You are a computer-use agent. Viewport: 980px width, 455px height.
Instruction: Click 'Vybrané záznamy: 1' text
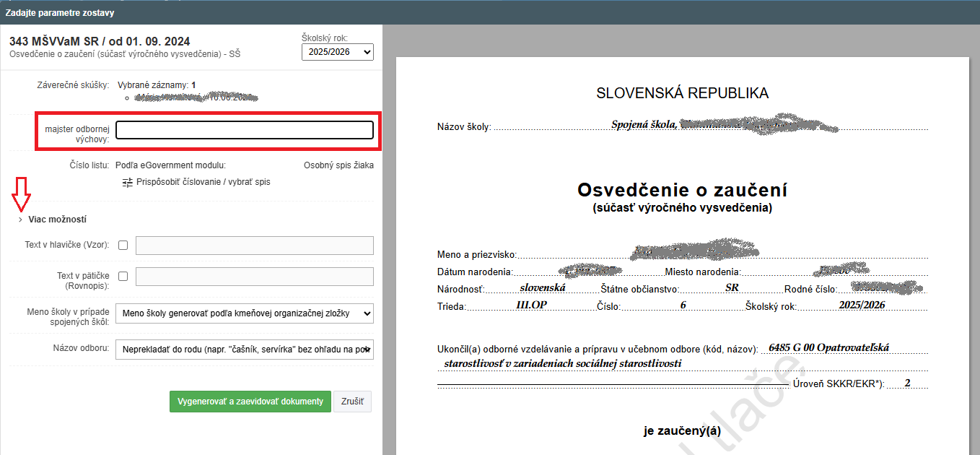(157, 85)
